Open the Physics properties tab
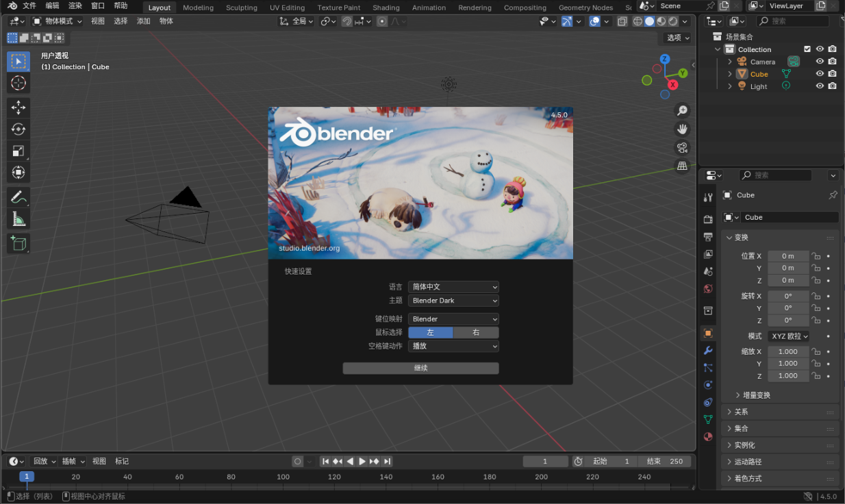Image resolution: width=845 pixels, height=504 pixels. [708, 385]
